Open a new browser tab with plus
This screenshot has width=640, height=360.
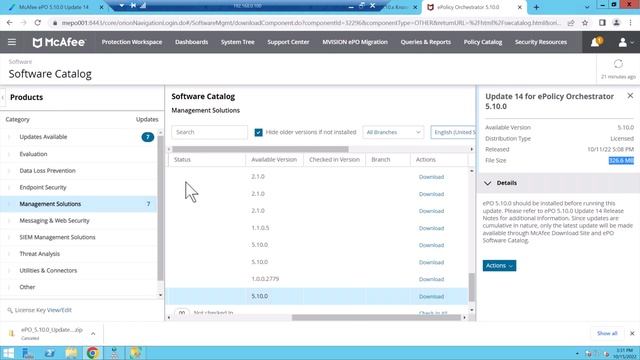(536, 7)
